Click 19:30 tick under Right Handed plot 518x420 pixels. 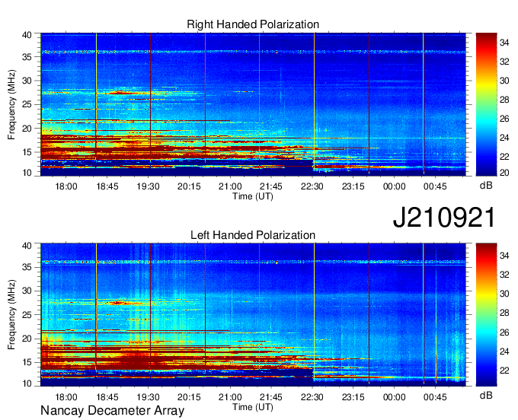(x=148, y=186)
